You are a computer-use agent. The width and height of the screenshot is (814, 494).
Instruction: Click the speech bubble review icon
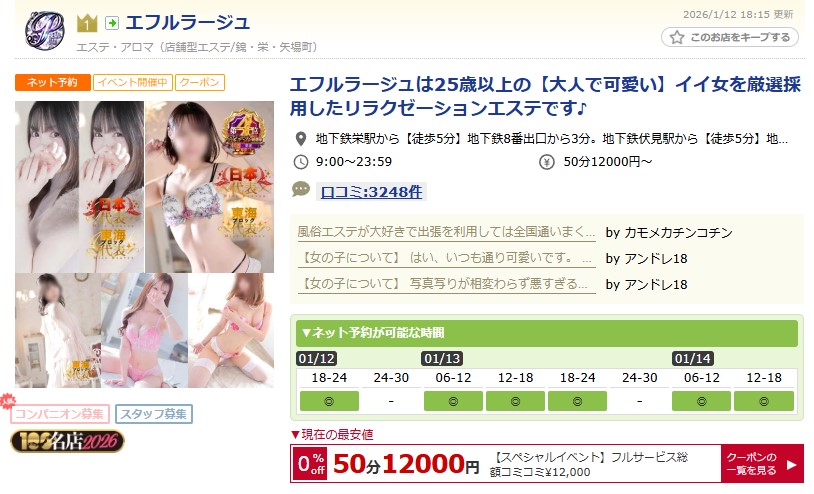301,189
